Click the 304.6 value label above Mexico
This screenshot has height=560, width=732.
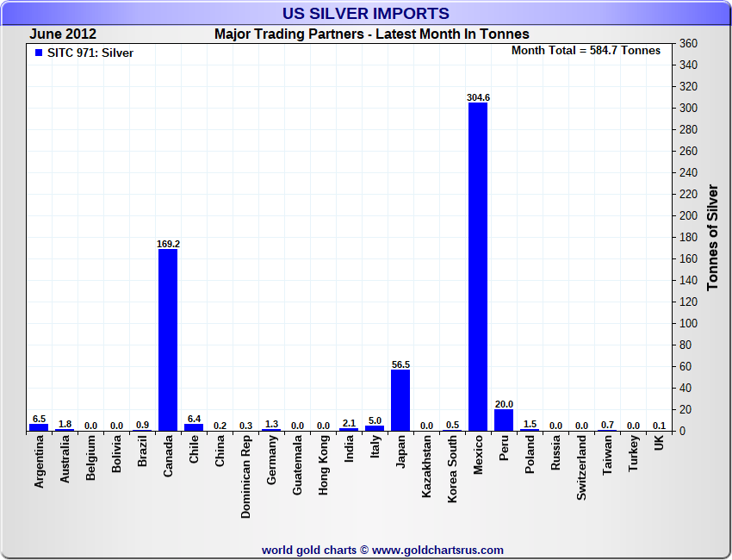point(478,97)
